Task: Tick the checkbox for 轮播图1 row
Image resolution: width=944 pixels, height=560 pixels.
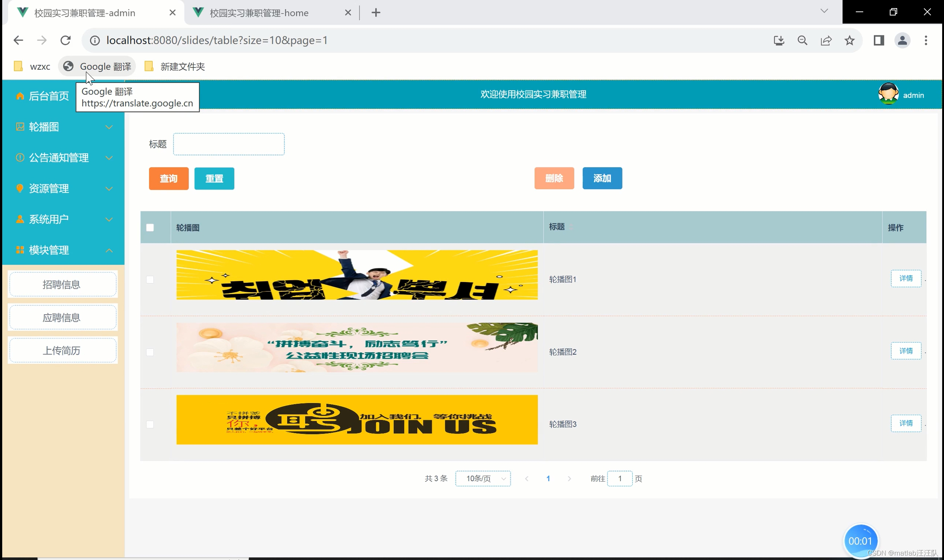Action: (150, 279)
